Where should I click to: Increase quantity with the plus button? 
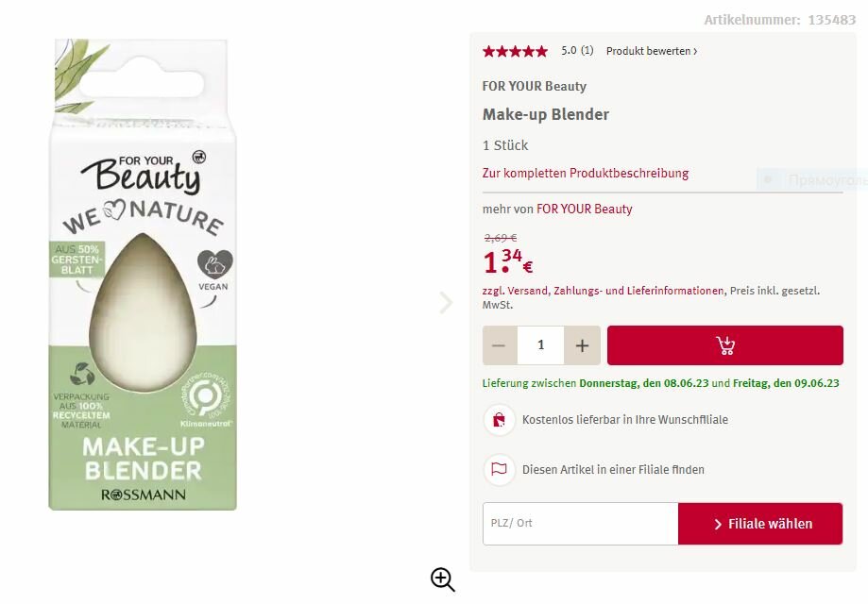coord(582,345)
